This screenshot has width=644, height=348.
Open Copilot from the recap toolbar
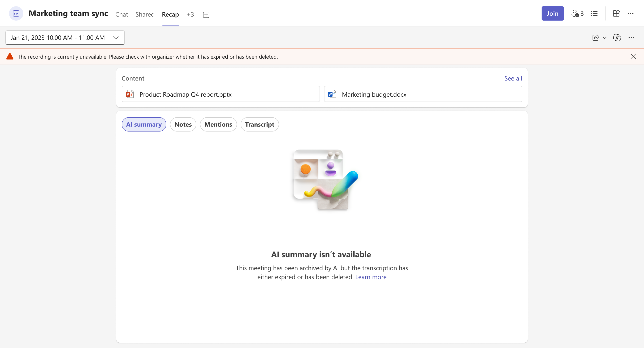617,38
